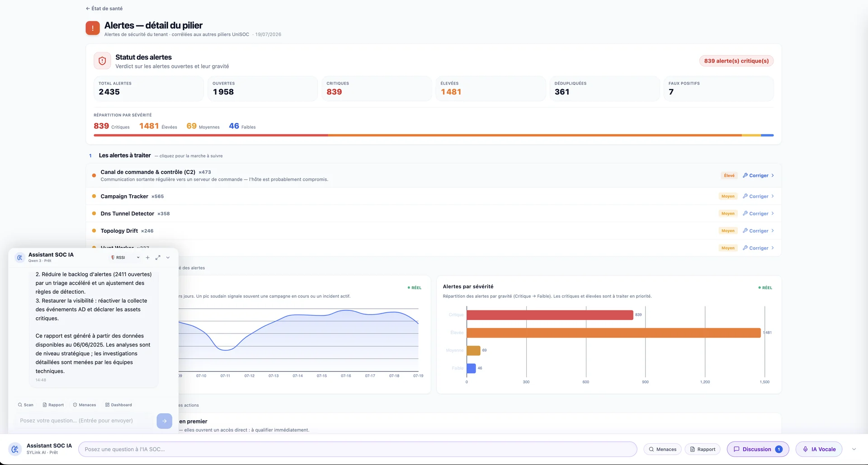Go back to État de santé
Screen dimensions: 868x465
coord(104,9)
